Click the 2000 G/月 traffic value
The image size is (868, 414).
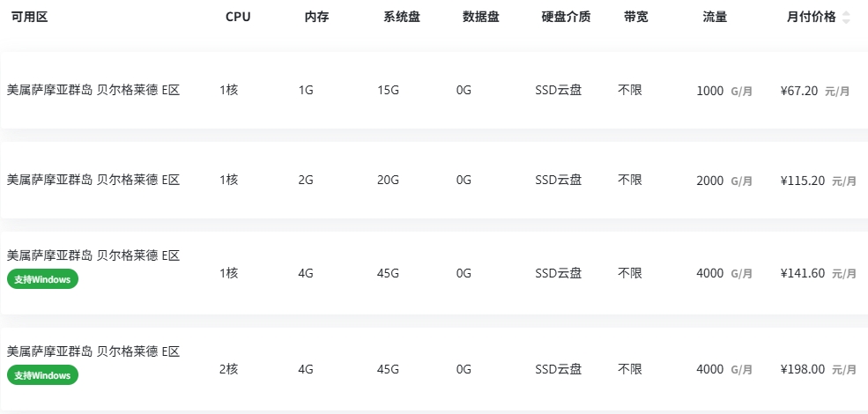(x=724, y=181)
